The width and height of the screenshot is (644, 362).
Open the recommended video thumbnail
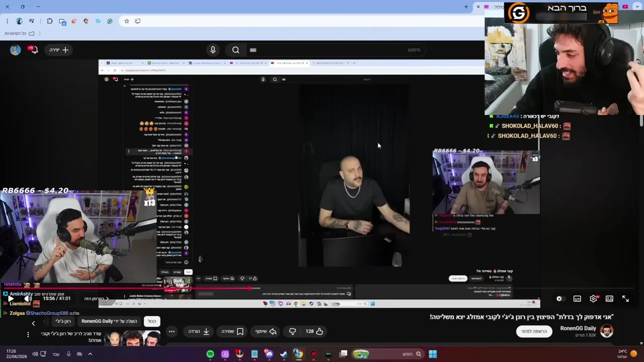pyautogui.click(x=132, y=339)
